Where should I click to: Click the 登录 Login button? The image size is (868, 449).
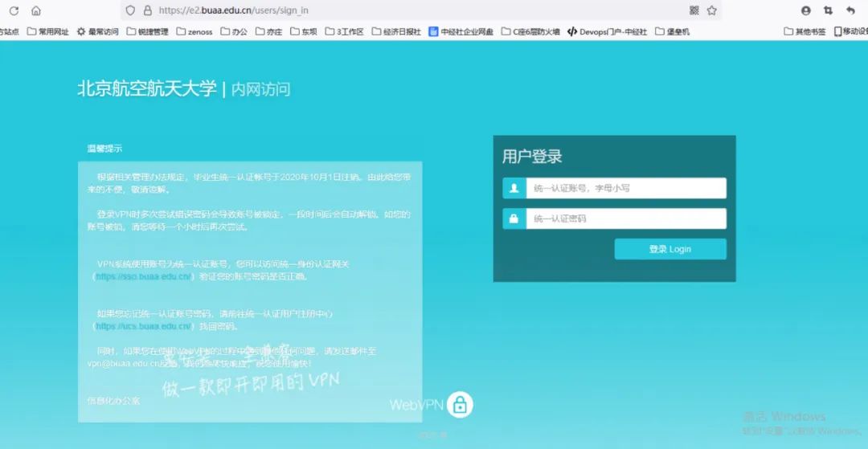tap(670, 249)
